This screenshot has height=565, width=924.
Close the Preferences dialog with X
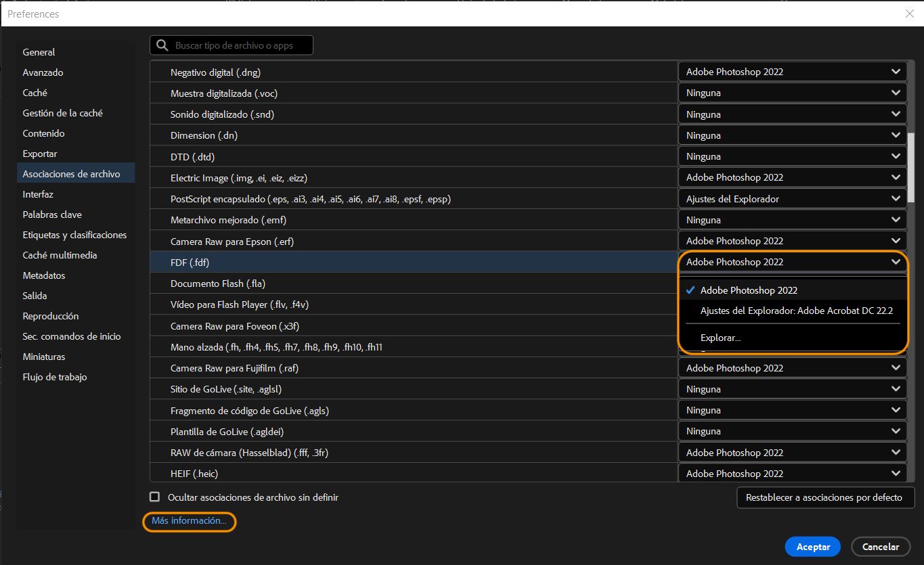click(910, 14)
